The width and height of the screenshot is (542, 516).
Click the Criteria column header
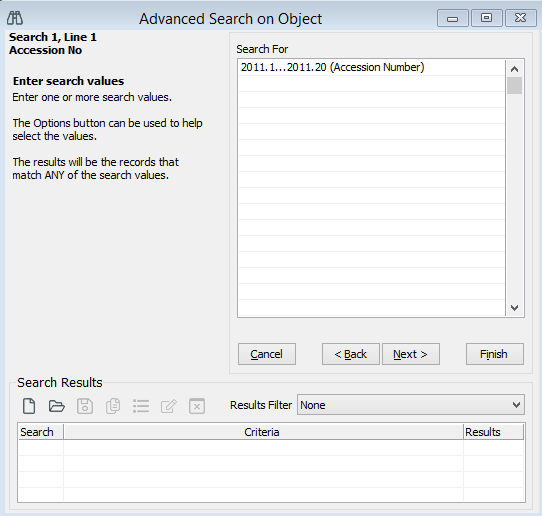pos(263,432)
